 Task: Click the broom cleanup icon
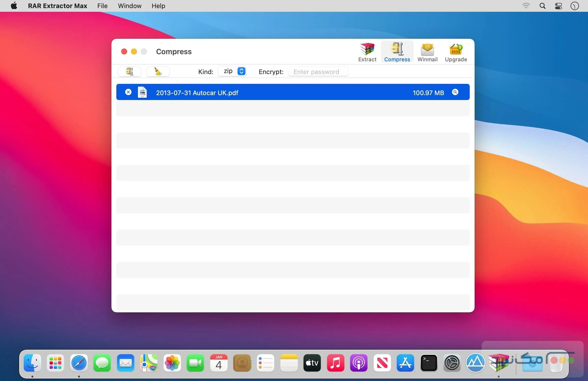click(x=158, y=72)
